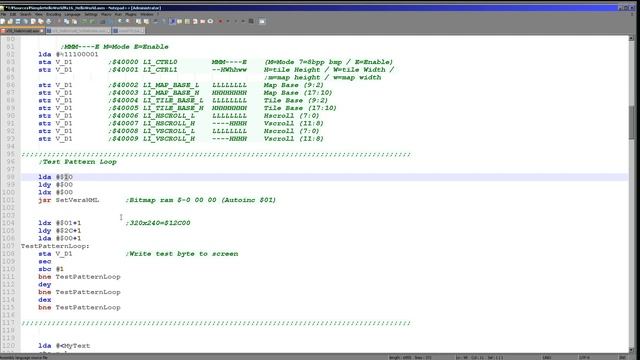Viewport: 640px width, 360px height.
Task: Click the vertical scrollbar thumb
Action: click(631, 122)
